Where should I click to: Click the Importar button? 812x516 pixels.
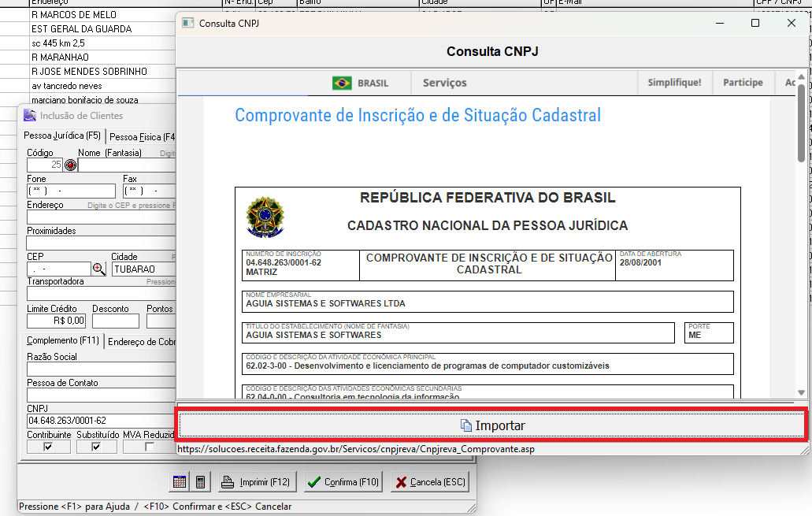coord(491,425)
